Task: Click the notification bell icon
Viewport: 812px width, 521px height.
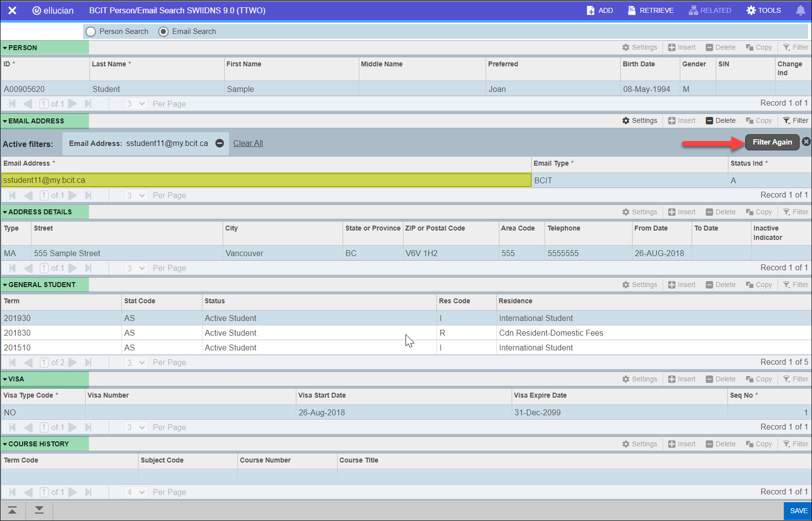Action: [x=800, y=10]
